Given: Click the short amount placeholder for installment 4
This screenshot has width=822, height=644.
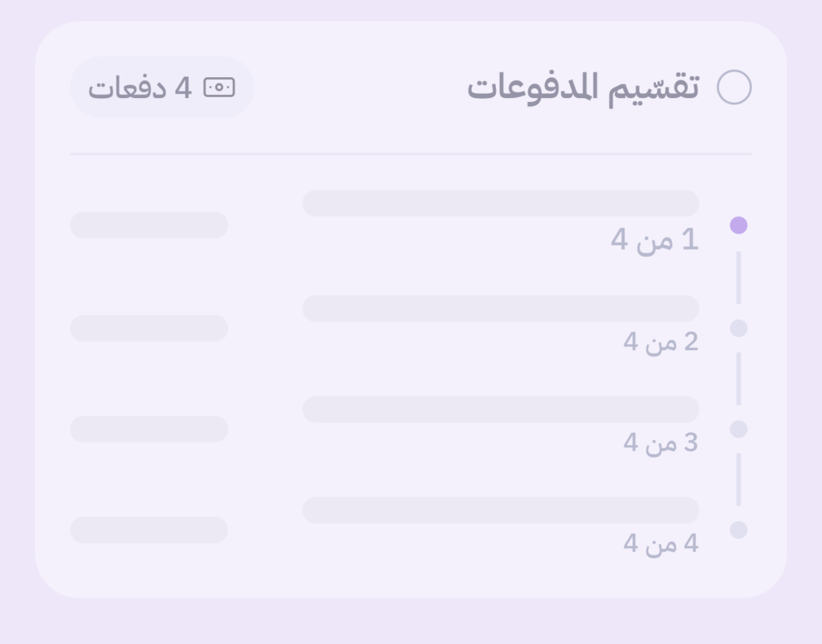Looking at the screenshot, I should click(x=149, y=530).
